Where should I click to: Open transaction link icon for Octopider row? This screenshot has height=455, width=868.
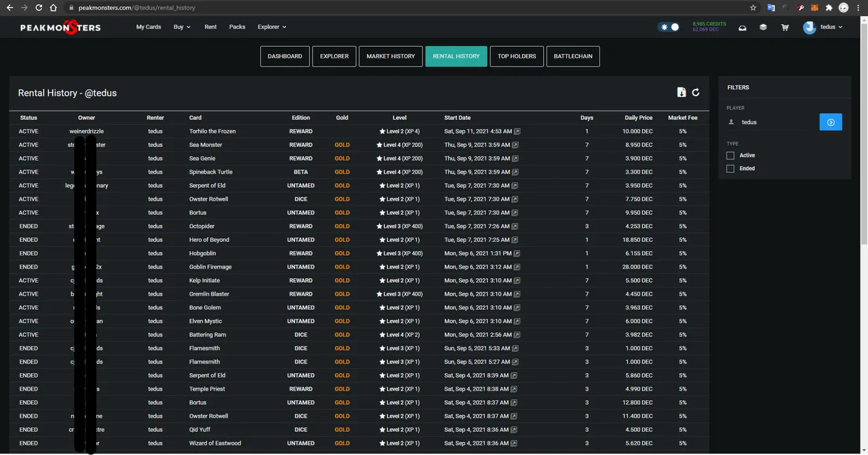(515, 226)
